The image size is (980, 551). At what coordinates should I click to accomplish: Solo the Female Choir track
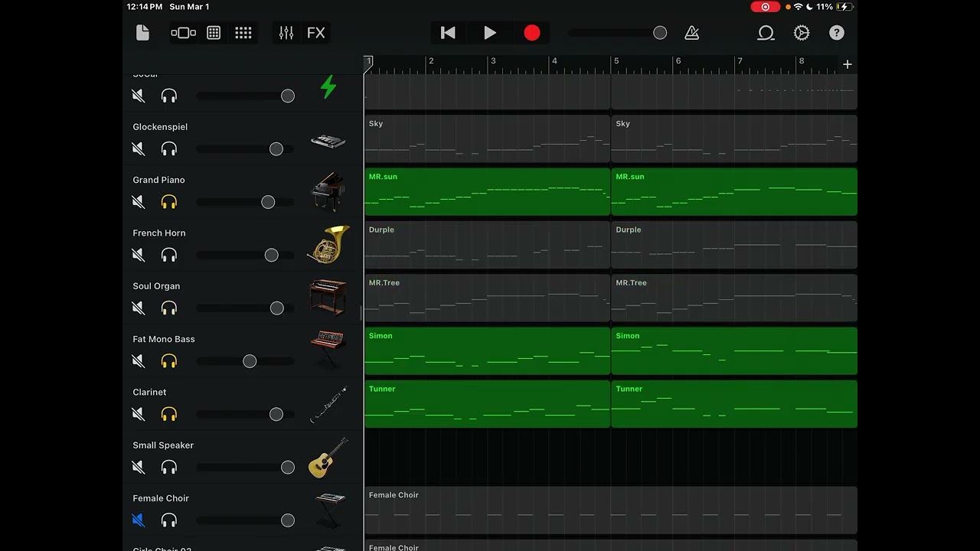point(169,520)
